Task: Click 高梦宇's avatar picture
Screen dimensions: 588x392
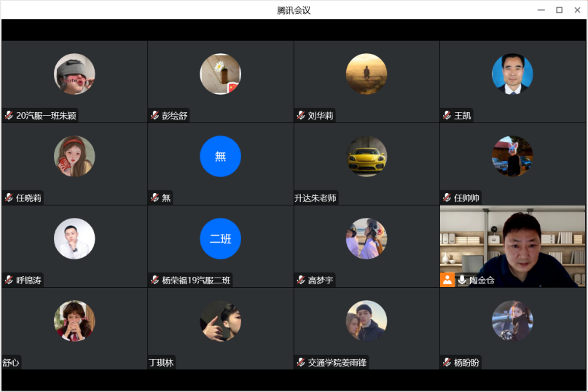Action: coord(366,238)
